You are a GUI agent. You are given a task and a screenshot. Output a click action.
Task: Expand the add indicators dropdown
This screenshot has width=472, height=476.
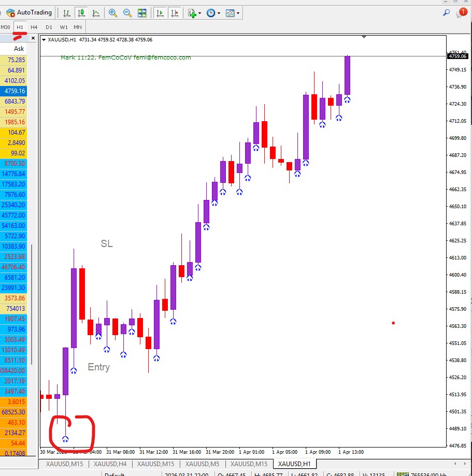point(194,13)
